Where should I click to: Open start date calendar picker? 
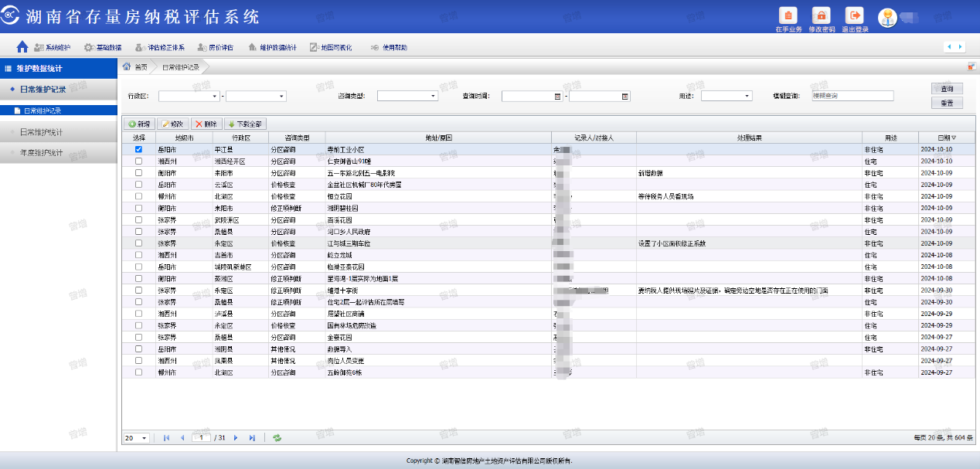point(558,97)
